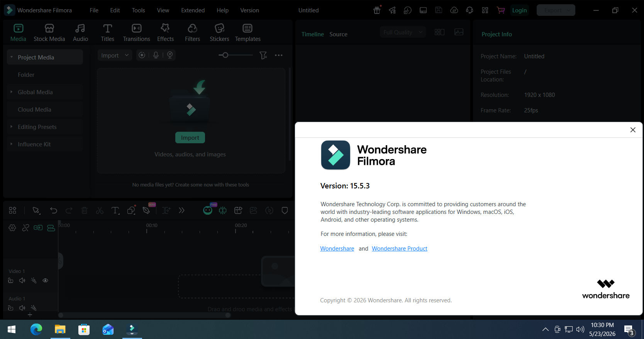This screenshot has height=339, width=644.
Task: Close the About Filmora dialog
Action: coord(633,130)
